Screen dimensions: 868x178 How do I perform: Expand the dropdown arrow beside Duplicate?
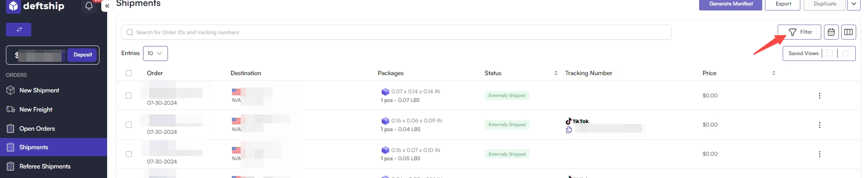coord(854,4)
